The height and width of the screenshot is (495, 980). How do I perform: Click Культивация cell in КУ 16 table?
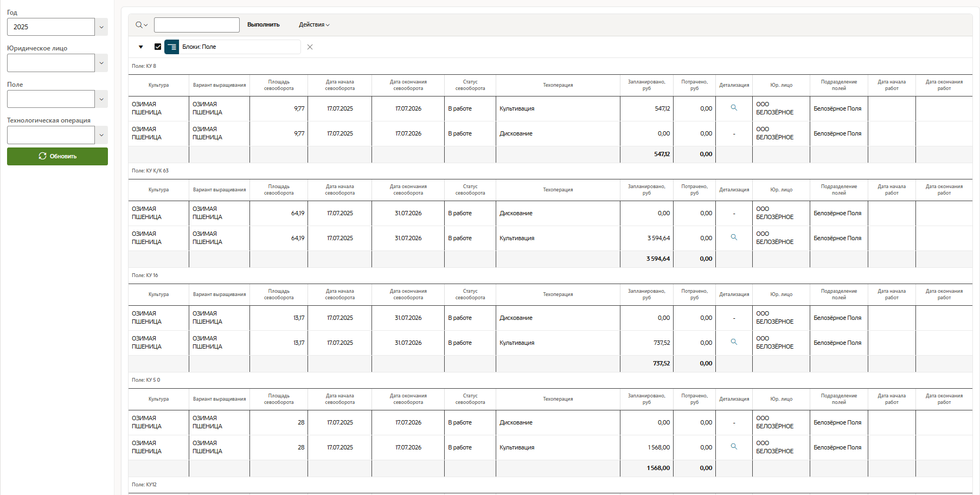[517, 343]
